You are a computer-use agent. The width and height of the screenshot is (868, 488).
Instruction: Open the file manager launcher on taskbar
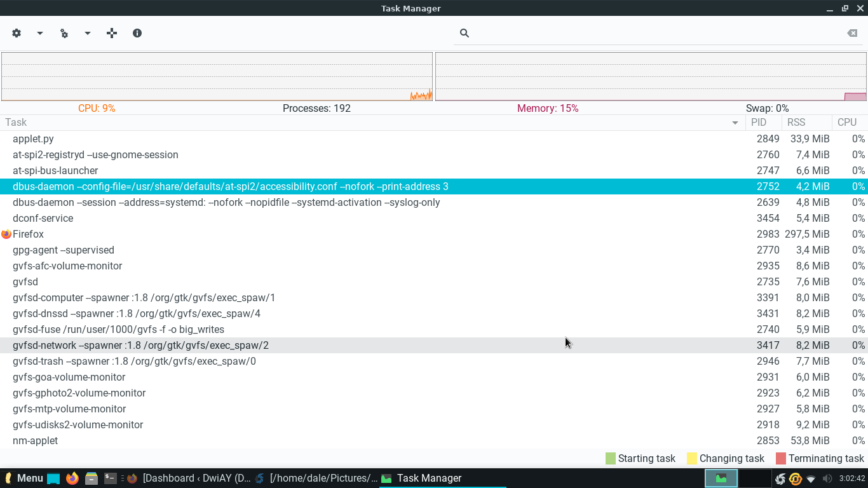(x=92, y=478)
